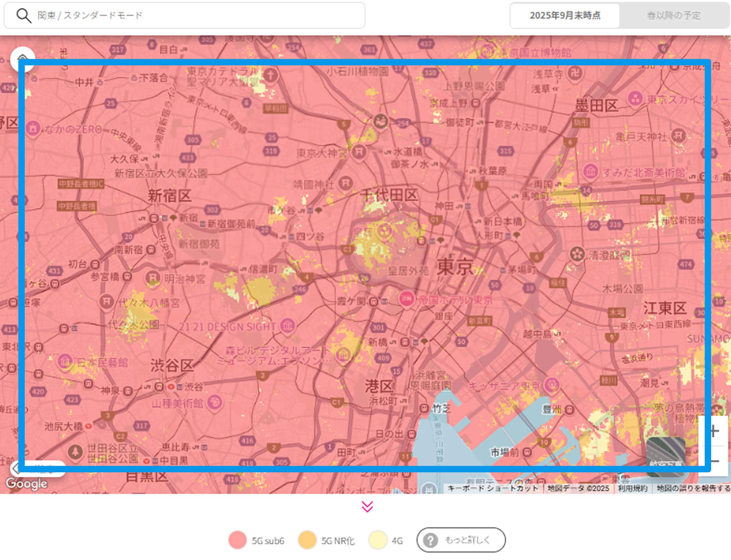Switch to the aerial photo thumbnail

(x=665, y=455)
